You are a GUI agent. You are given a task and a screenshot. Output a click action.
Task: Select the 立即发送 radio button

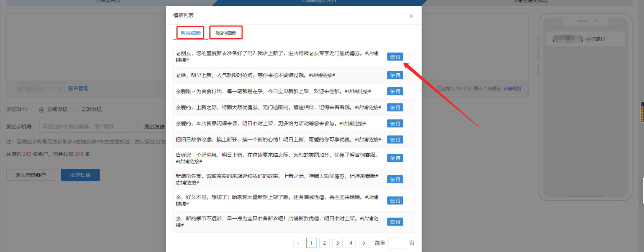pyautogui.click(x=42, y=110)
